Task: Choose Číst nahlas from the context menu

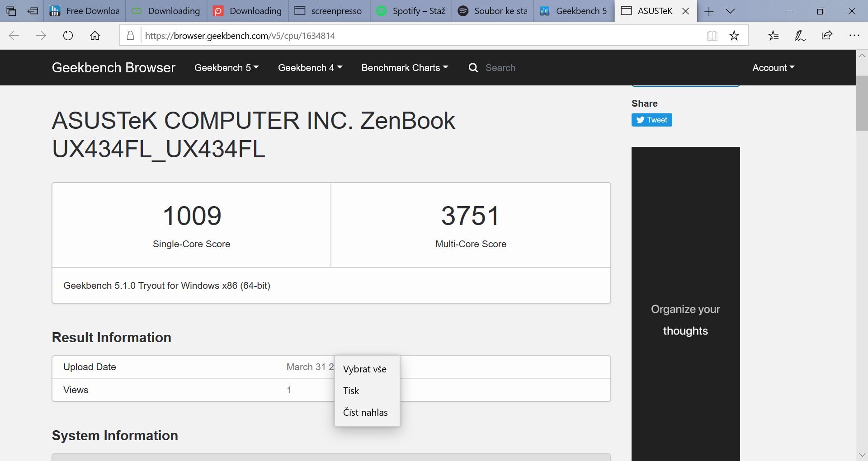Action: tap(365, 412)
